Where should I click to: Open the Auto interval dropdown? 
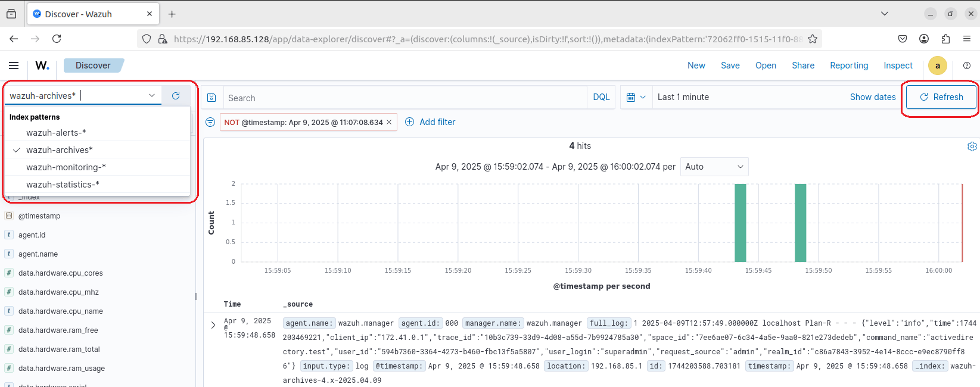(x=714, y=167)
